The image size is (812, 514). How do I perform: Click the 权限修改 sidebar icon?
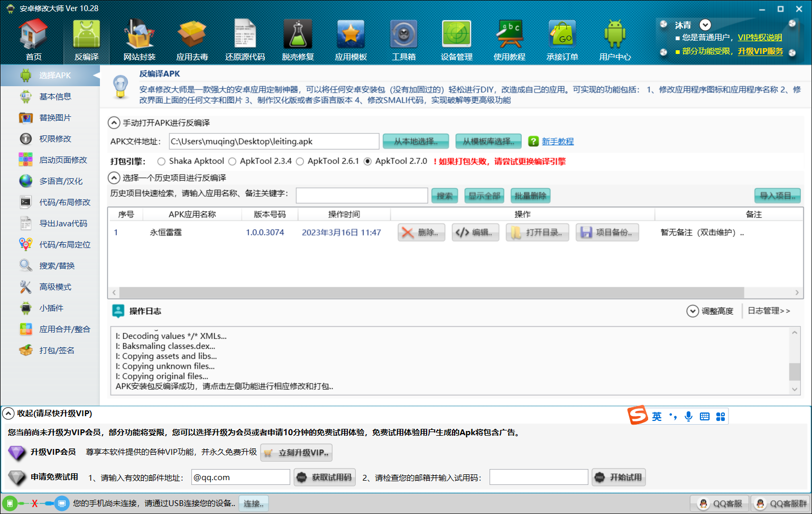point(26,139)
